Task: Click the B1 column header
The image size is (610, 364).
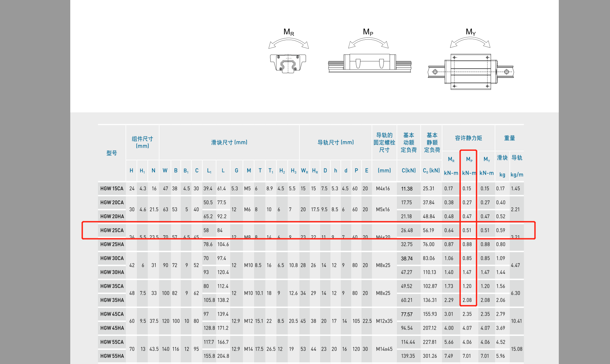Action: click(186, 171)
